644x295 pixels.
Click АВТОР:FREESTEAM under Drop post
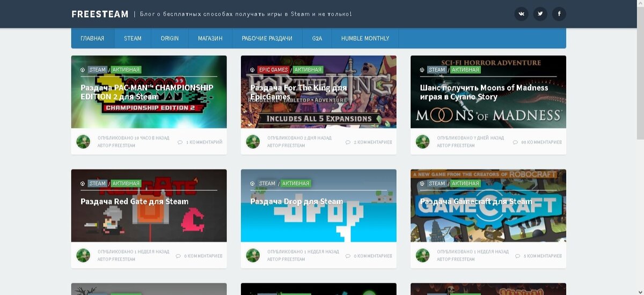[x=286, y=259]
